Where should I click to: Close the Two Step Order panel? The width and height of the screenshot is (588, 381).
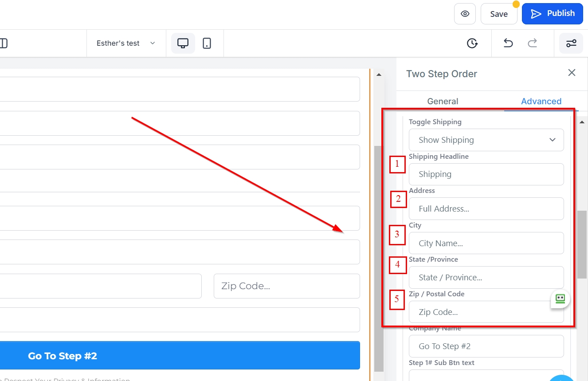(x=572, y=73)
